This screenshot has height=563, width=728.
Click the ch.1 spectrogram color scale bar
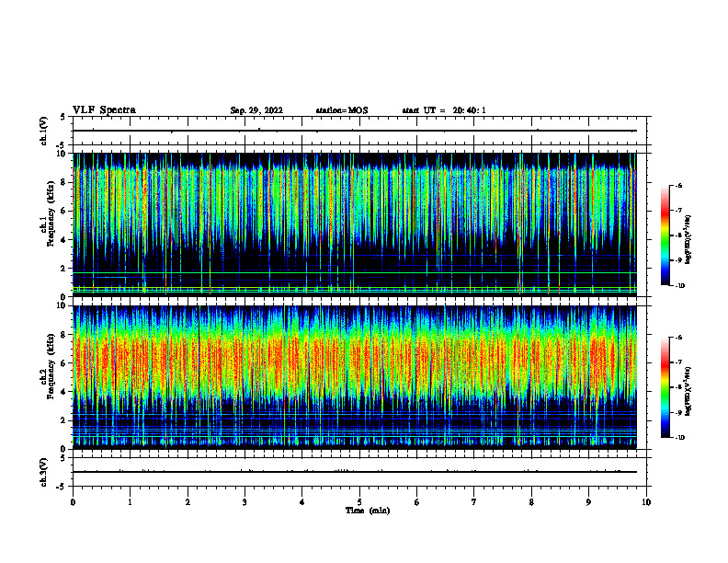665,236
